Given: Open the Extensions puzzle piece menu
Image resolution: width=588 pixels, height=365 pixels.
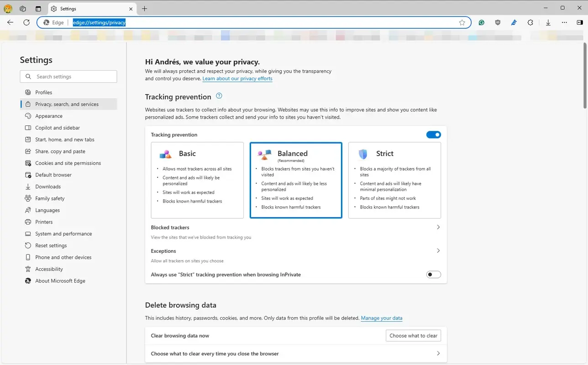Looking at the screenshot, I should pyautogui.click(x=530, y=22).
